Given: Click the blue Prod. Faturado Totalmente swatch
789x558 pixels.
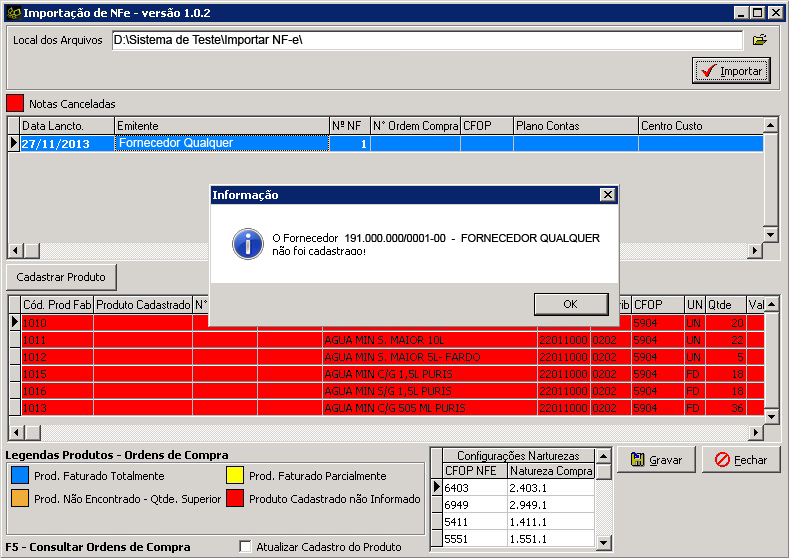Looking at the screenshot, I should point(17,476).
